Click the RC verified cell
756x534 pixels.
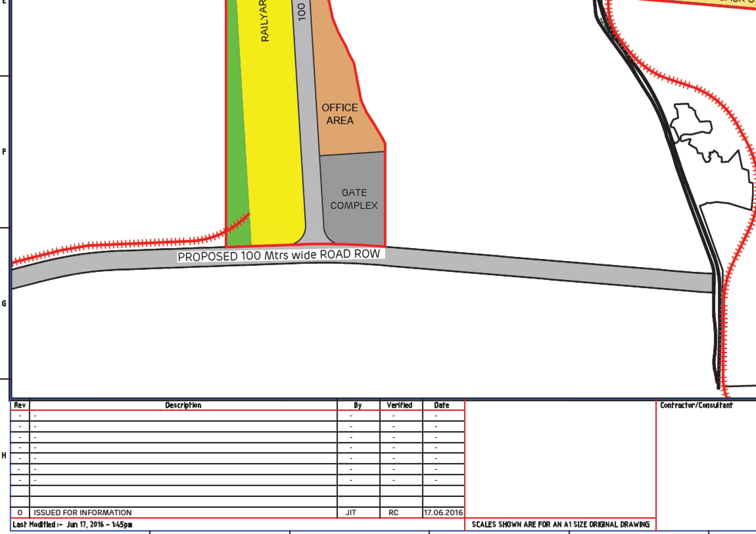[393, 513]
